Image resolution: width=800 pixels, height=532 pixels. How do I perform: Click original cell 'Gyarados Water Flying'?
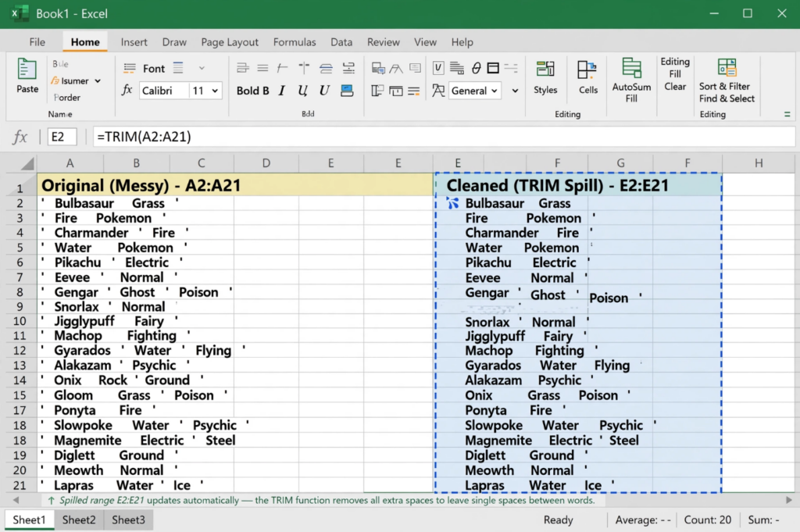[142, 351]
